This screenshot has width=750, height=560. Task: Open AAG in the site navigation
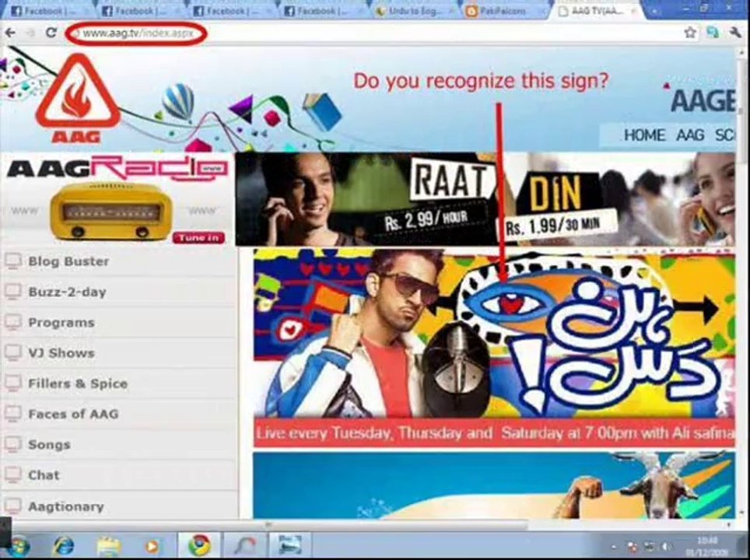(690, 135)
